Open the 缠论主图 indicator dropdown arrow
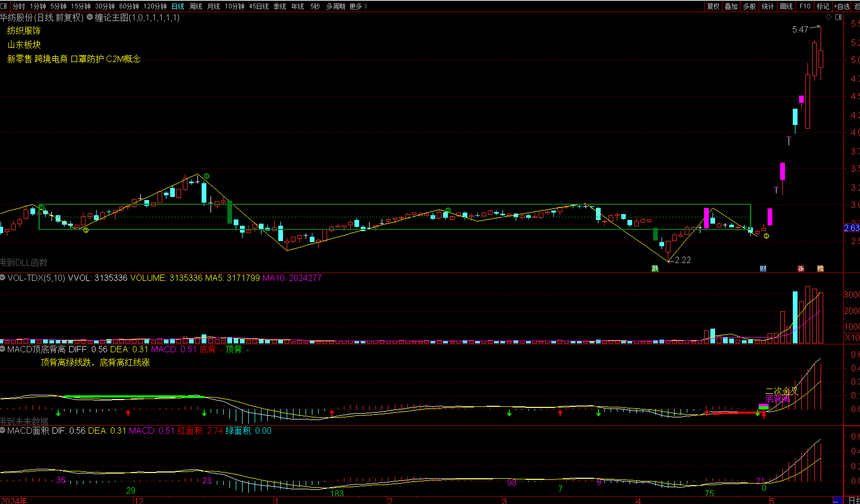860x504 pixels. click(90, 17)
